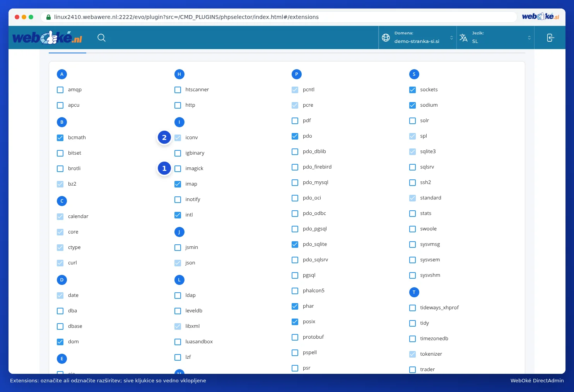Click the letter P section badge

tap(297, 74)
